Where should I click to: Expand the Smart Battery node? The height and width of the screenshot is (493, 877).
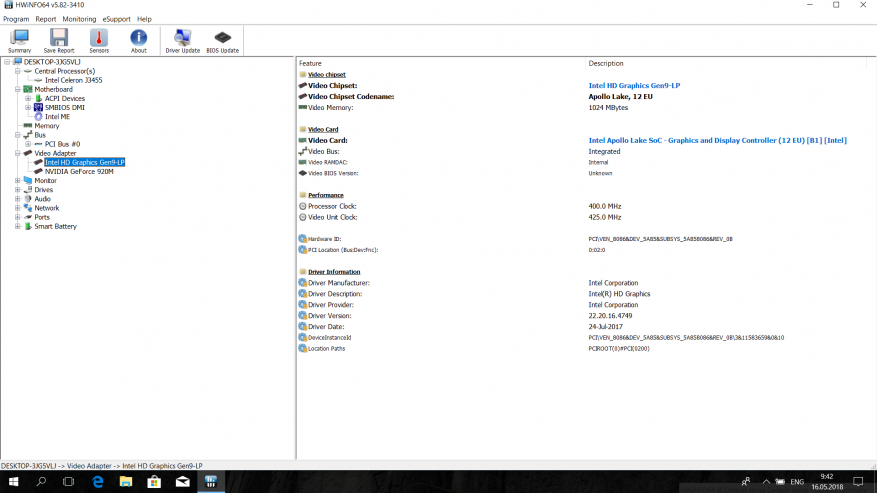pos(18,227)
